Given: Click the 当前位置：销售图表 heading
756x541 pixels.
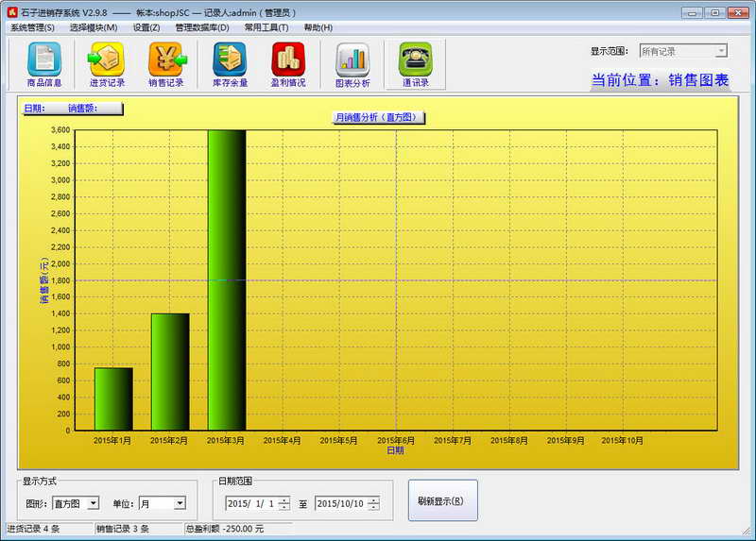Looking at the screenshot, I should (660, 80).
